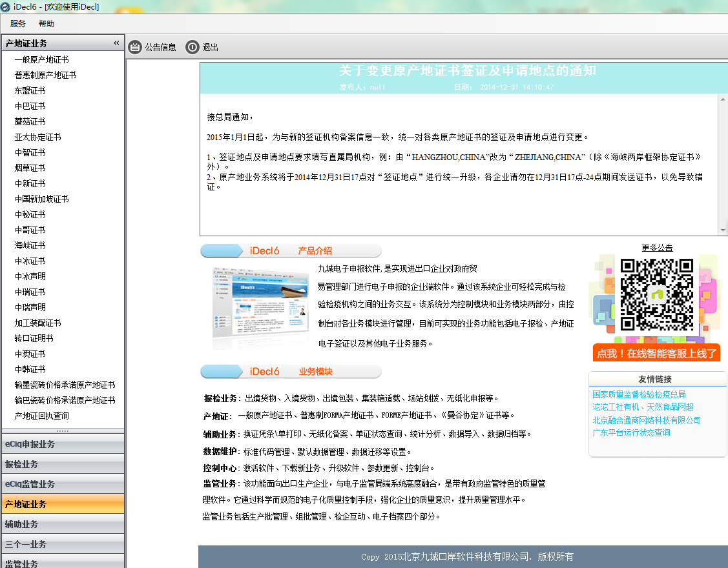This screenshot has height=568, width=728.
Task: Select the highlighted 产地证业务 panel tab
Action: point(62,504)
